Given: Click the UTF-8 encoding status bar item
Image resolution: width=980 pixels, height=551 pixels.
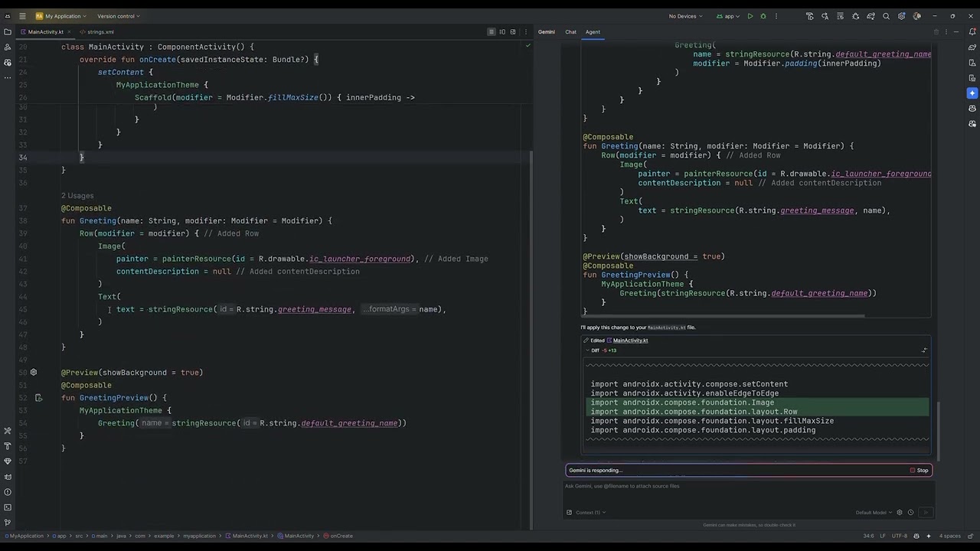Looking at the screenshot, I should click(900, 536).
